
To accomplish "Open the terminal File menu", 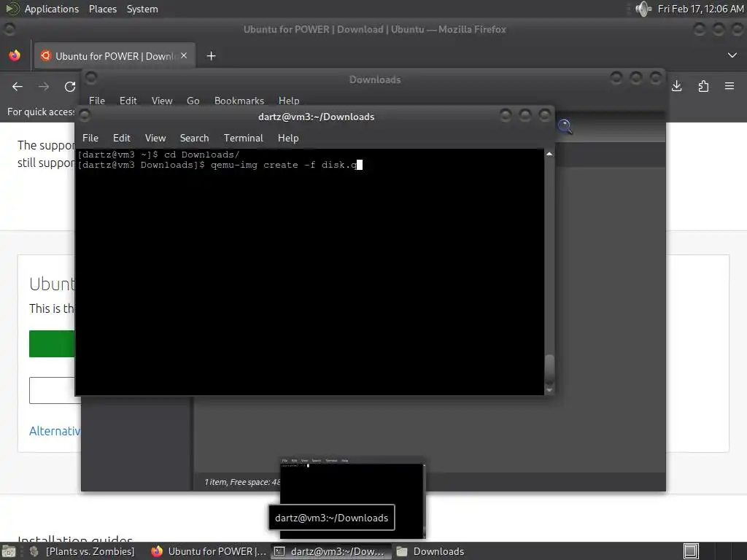I will (90, 138).
